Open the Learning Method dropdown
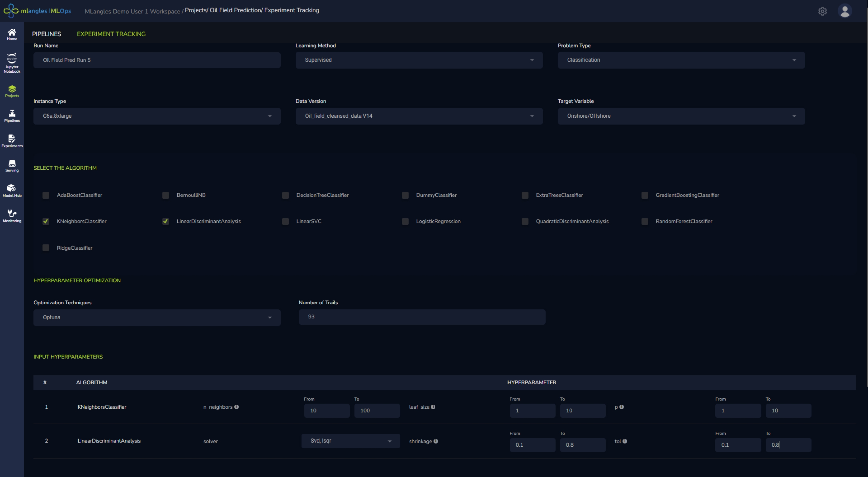 419,60
